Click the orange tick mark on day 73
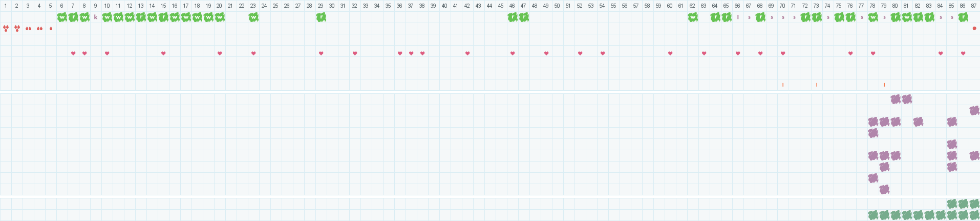Image resolution: width=980 pixels, height=221 pixels. point(817,85)
